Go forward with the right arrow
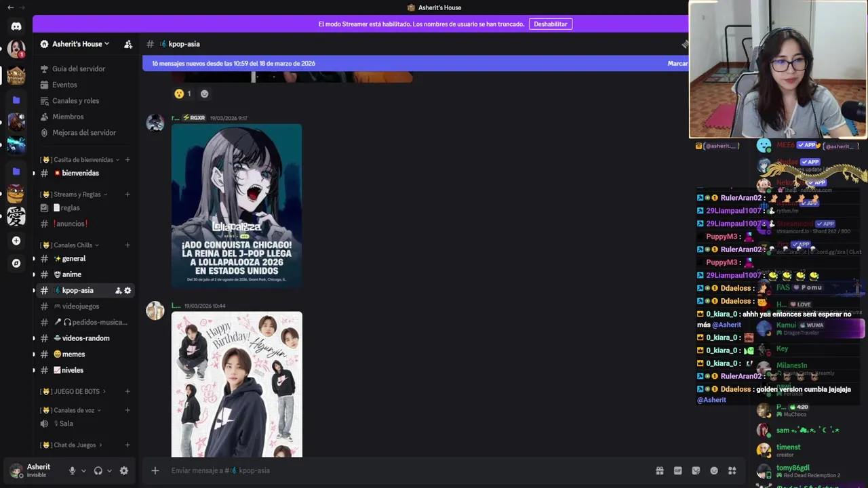This screenshot has width=868, height=488. pos(23,7)
